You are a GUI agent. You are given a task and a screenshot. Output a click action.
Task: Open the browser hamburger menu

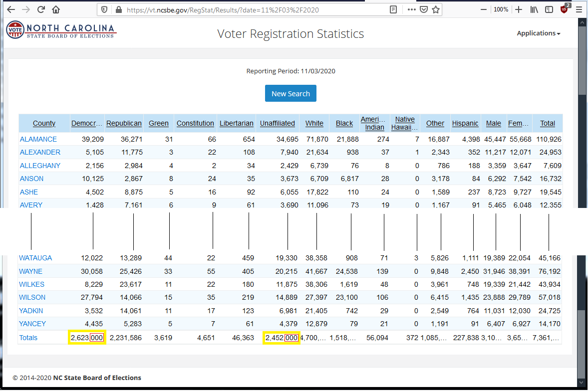pyautogui.click(x=579, y=10)
